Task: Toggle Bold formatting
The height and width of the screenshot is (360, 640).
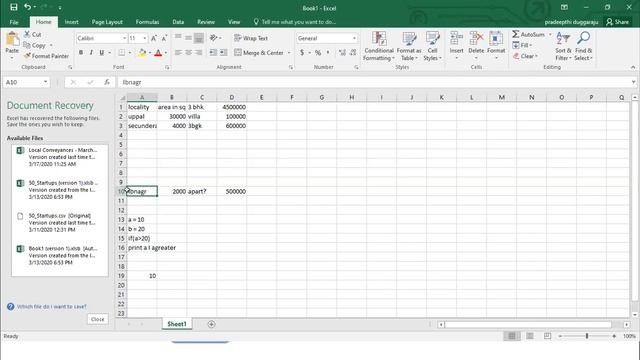Action: (x=81, y=53)
